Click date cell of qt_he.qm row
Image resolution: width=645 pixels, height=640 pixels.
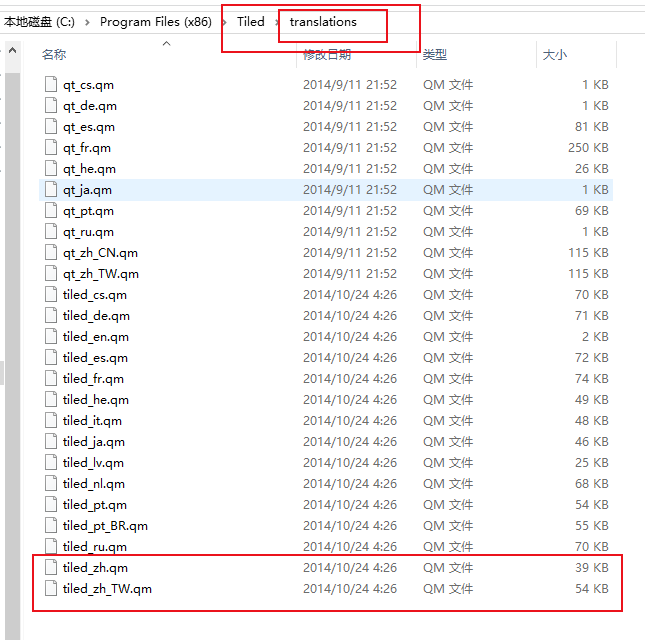point(350,169)
